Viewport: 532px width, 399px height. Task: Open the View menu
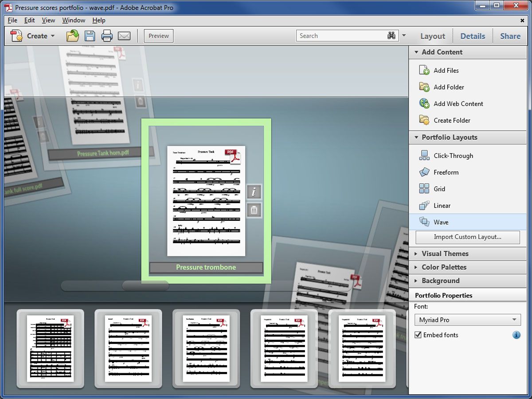click(48, 20)
